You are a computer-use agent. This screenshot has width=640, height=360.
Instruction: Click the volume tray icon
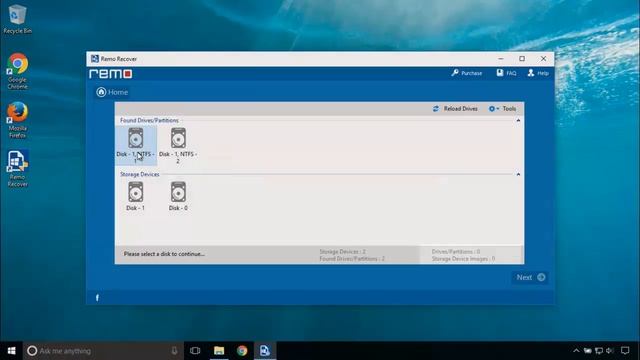point(610,351)
